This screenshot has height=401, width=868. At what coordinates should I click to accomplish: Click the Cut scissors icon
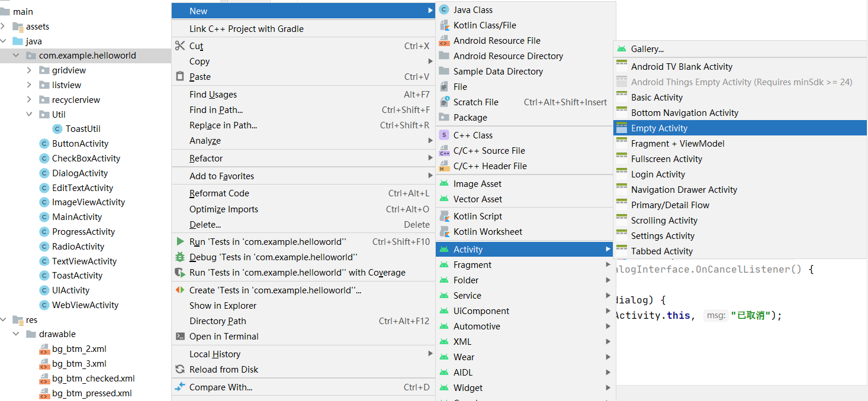tap(180, 46)
